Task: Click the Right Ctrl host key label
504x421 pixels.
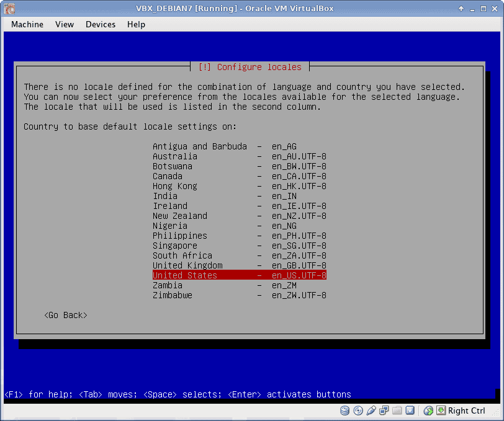Action: 466,410
